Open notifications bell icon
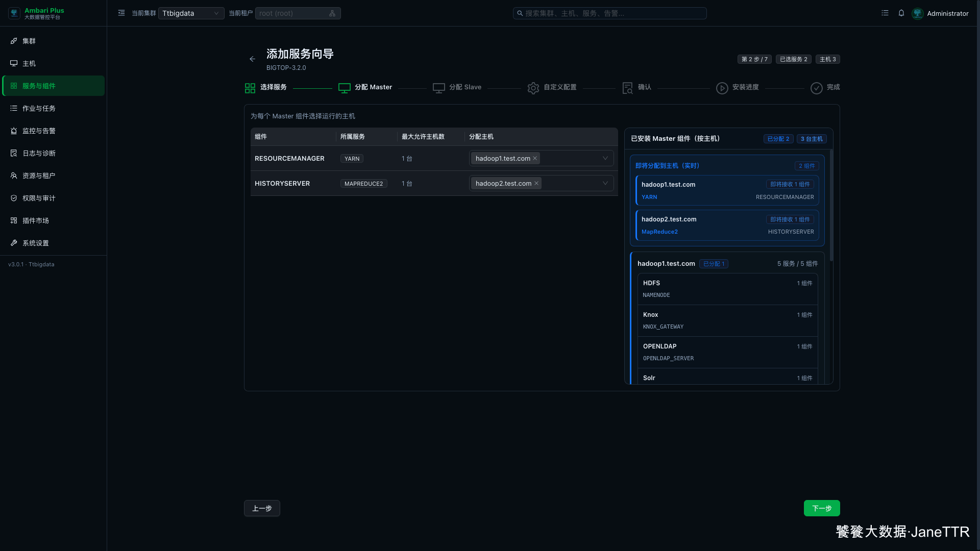Image resolution: width=980 pixels, height=551 pixels. [x=901, y=13]
